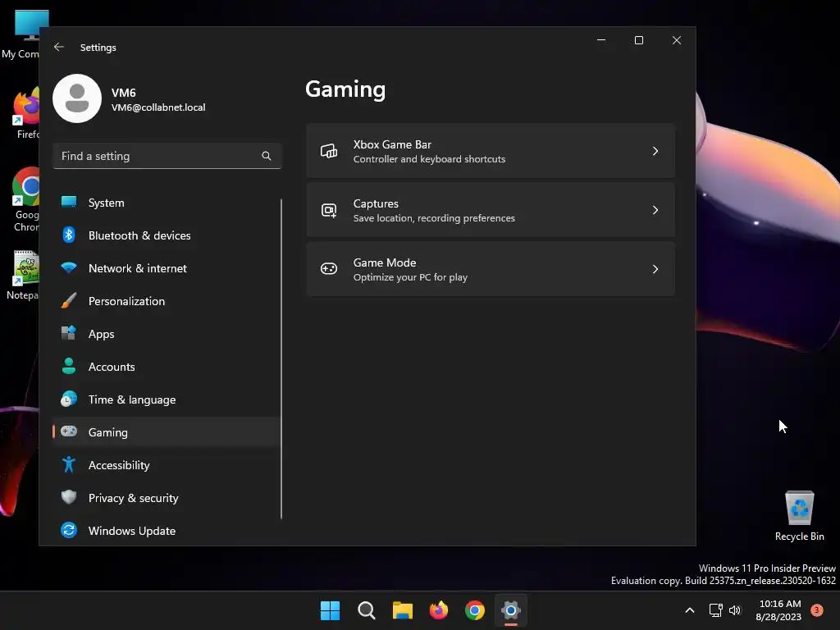Click the Game Mode controller icon
Viewport: 840px width, 630px height.
[329, 268]
